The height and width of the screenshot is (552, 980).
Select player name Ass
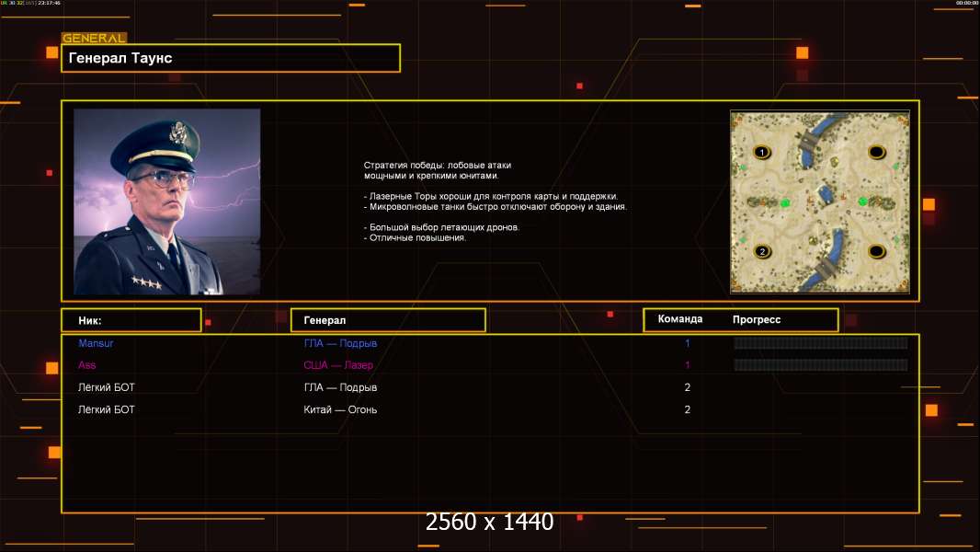(x=86, y=365)
